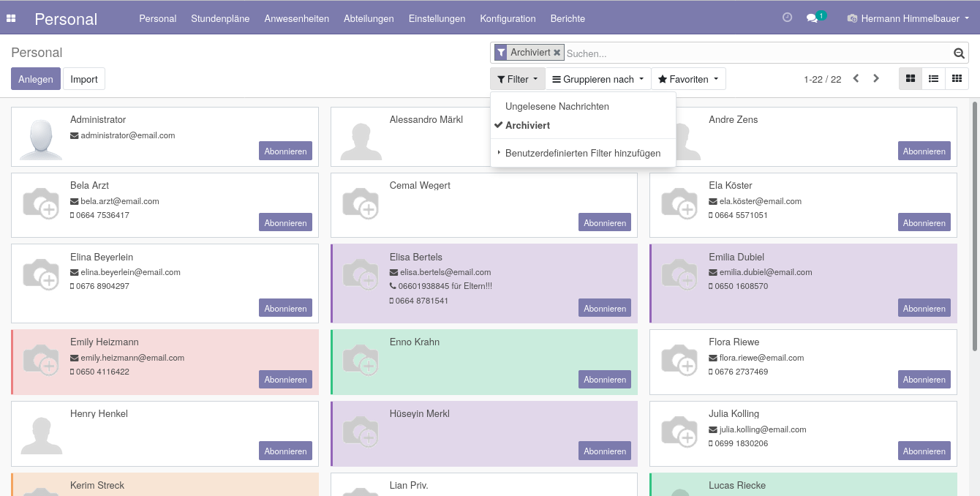Screen dimensions: 980x496
Task: Open the Stundenpläne menu
Action: [x=220, y=18]
